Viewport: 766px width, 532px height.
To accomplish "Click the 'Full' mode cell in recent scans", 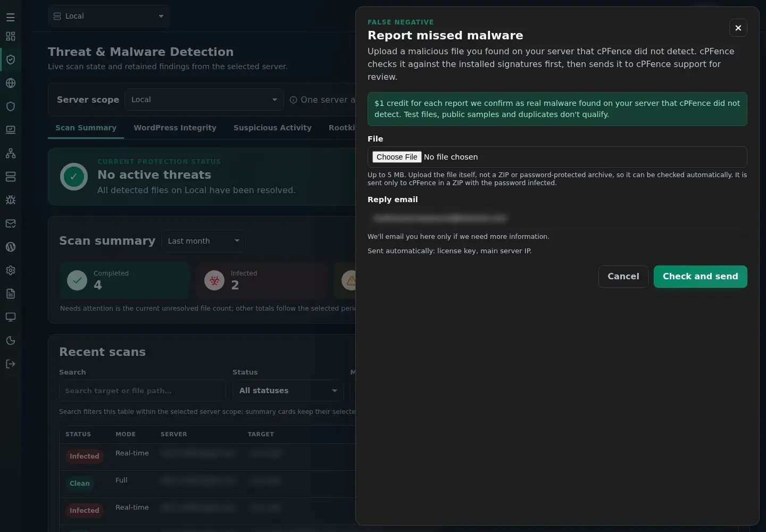I will (x=121, y=480).
